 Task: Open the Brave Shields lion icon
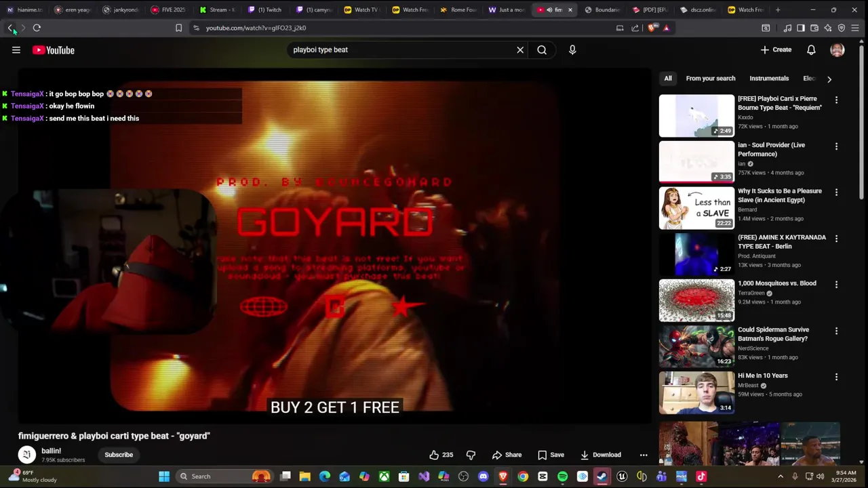point(652,28)
